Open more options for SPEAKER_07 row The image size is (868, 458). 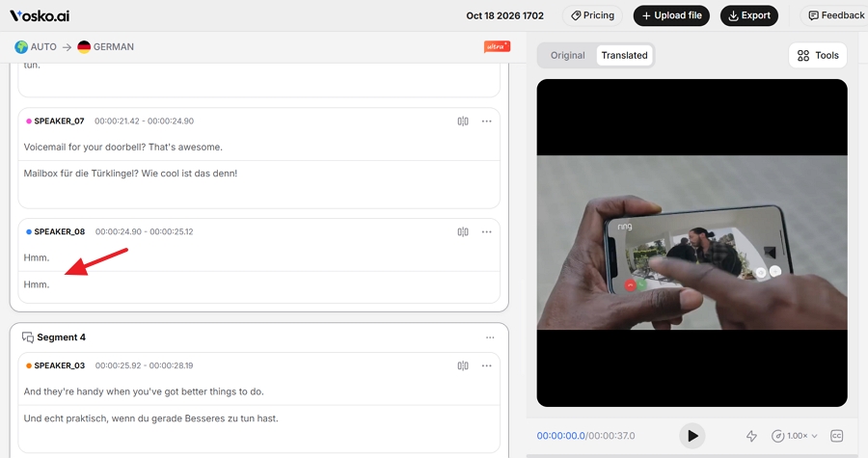487,121
